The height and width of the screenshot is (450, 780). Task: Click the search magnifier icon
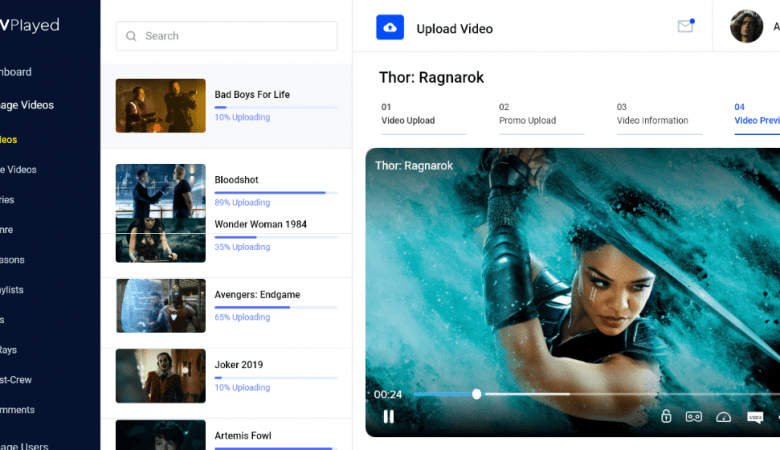(x=131, y=36)
